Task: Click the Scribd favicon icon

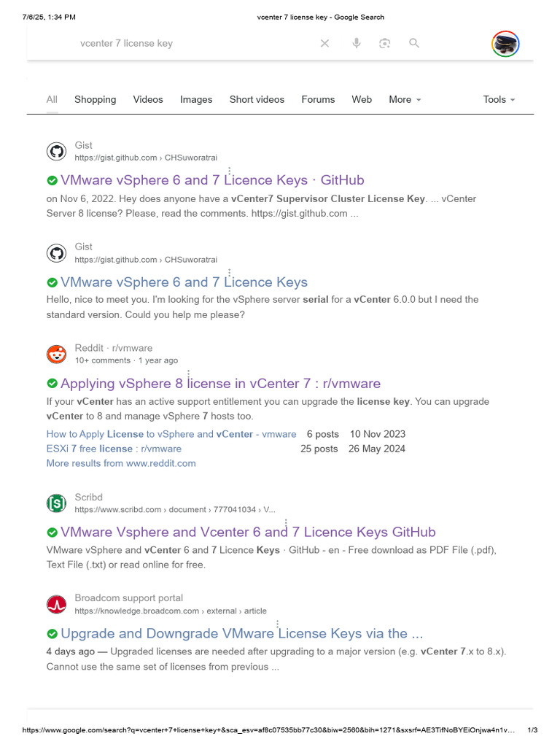Action: tap(56, 503)
